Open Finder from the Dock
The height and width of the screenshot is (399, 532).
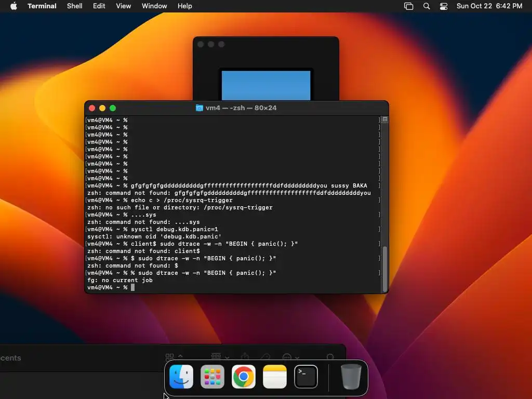181,377
